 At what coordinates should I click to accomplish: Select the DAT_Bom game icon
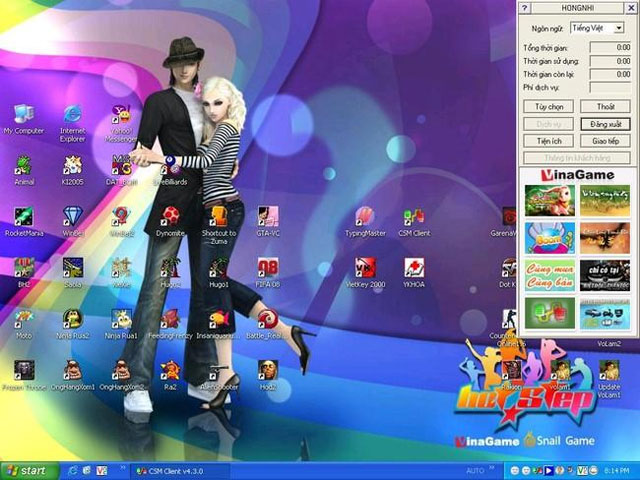pyautogui.click(x=121, y=171)
